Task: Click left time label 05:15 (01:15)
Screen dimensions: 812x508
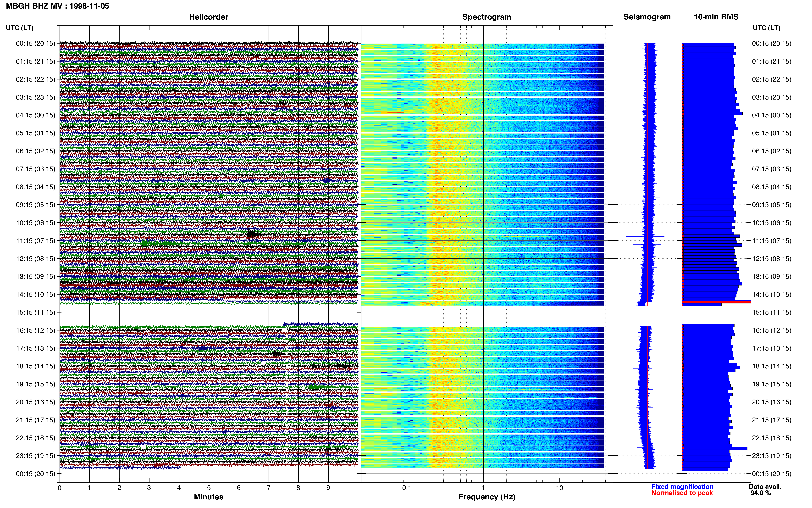Action: 35,133
